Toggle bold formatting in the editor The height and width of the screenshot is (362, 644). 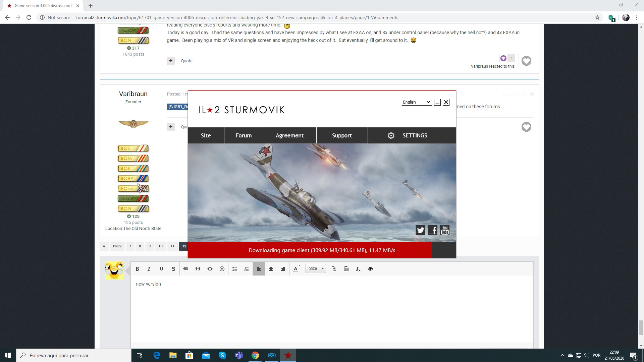click(x=137, y=269)
